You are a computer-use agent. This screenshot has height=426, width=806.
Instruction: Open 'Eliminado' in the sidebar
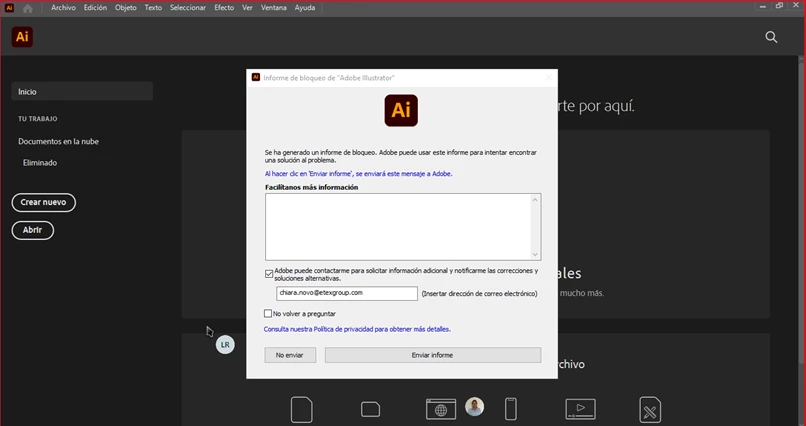pos(40,163)
